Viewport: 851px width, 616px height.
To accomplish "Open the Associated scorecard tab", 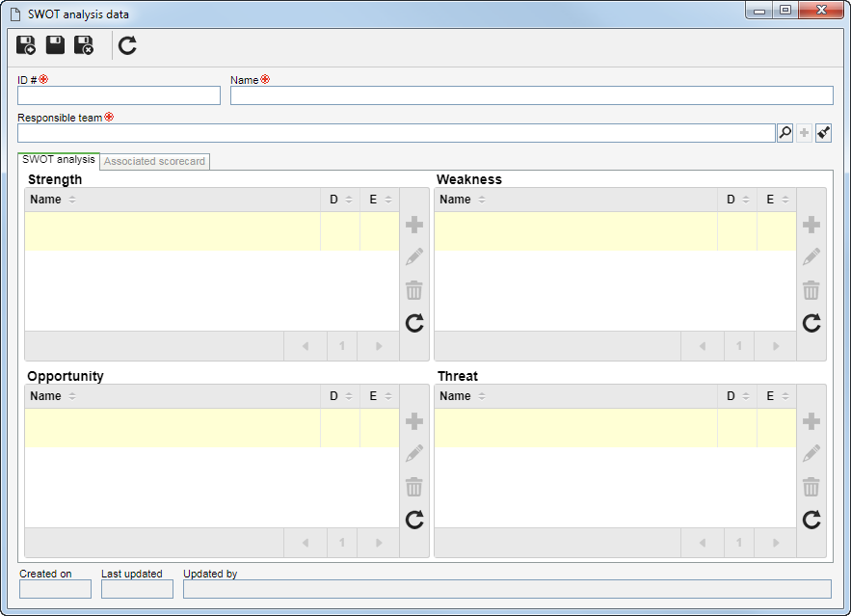I will pos(154,161).
